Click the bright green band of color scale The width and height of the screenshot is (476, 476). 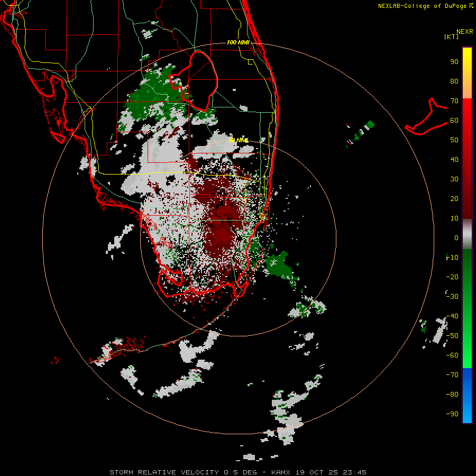(467, 349)
